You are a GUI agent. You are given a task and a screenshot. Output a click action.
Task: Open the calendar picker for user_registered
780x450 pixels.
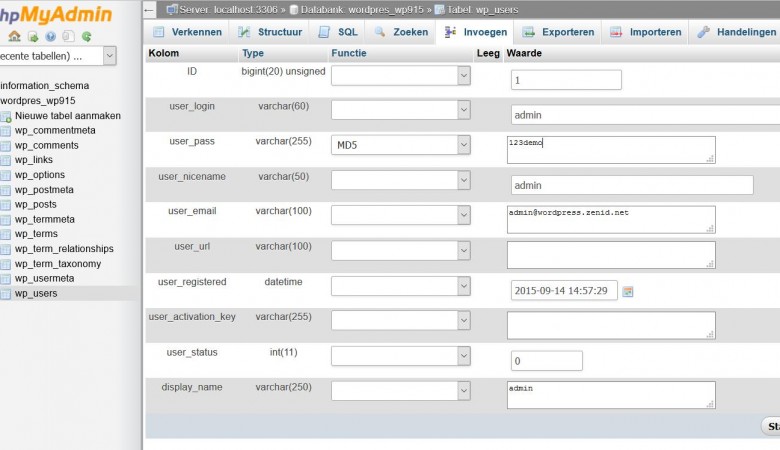tap(628, 292)
